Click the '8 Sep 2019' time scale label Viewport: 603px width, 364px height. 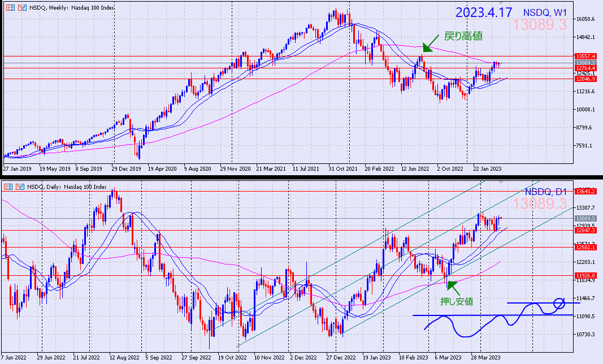click(x=89, y=168)
